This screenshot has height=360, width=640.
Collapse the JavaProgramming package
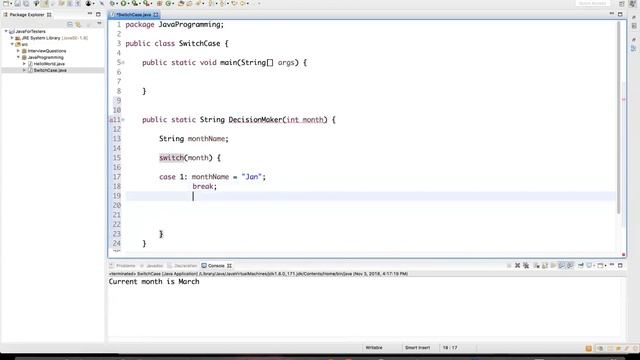pos(18,58)
